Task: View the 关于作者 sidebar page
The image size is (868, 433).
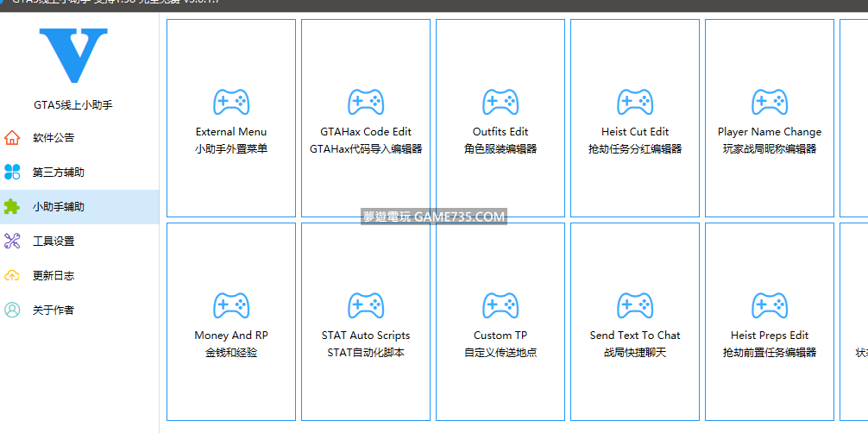Action: point(79,310)
